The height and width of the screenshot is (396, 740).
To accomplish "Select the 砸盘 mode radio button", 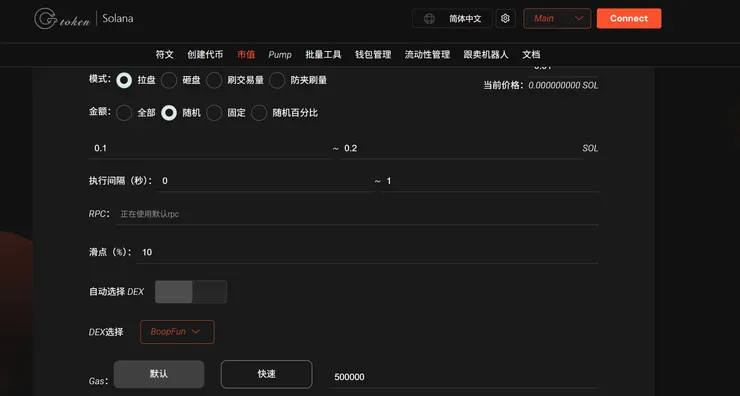I will point(169,80).
